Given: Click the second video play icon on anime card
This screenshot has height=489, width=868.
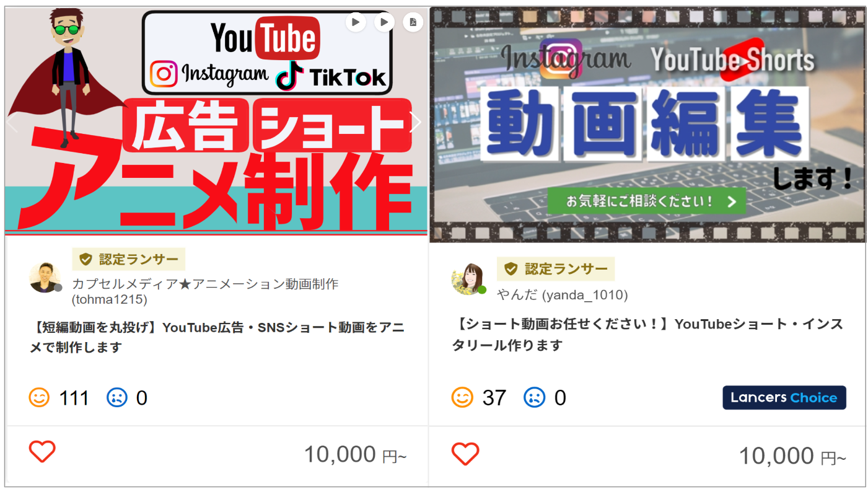Looking at the screenshot, I should 384,22.
